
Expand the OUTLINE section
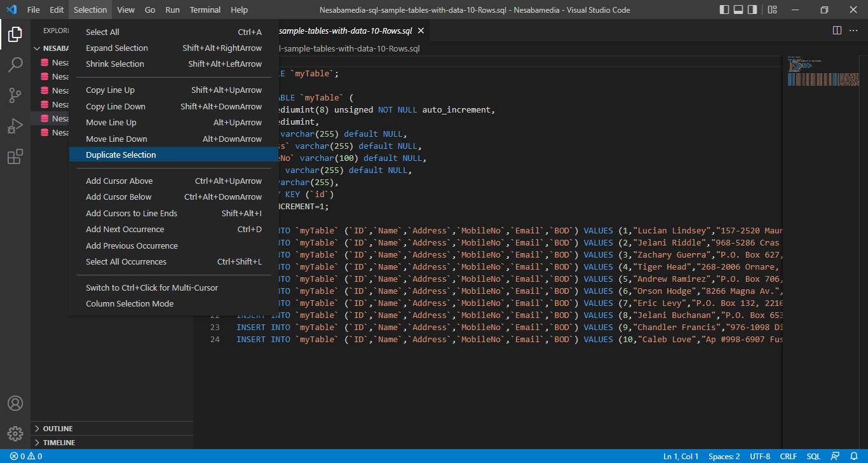coord(58,429)
